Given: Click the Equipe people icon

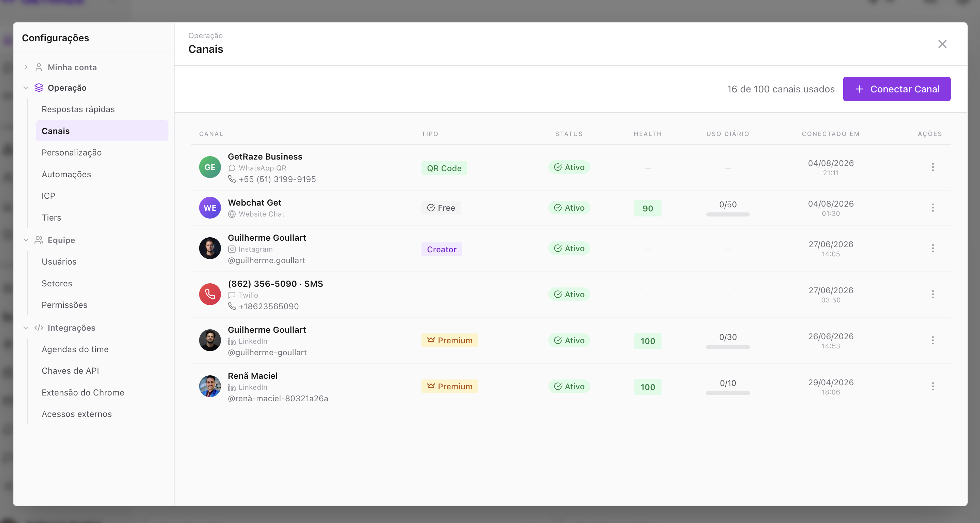Looking at the screenshot, I should [x=39, y=240].
